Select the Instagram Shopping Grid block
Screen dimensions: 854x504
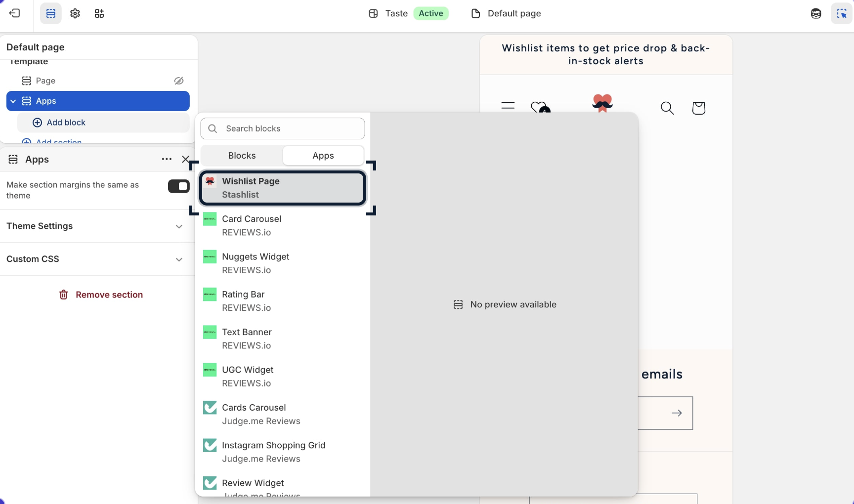[283, 452]
